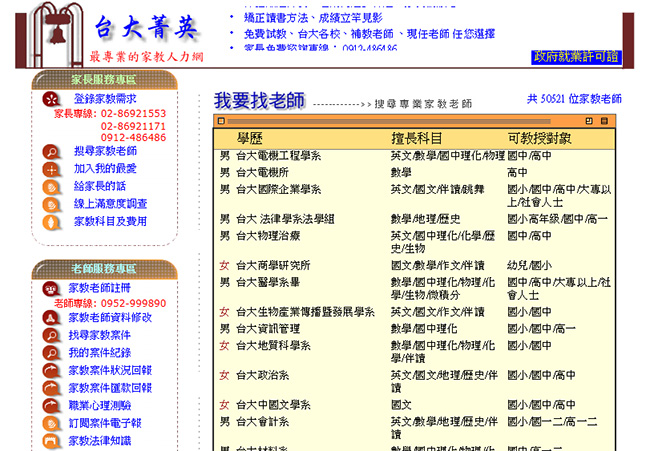Click the plus icon beside 加入我的最愛

(x=51, y=169)
